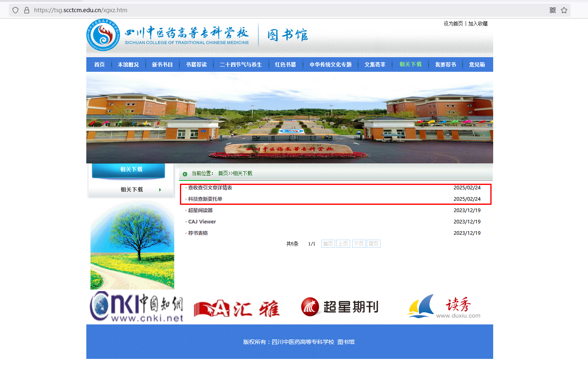Image resolution: width=588 pixels, height=367 pixels.
Task: Select 红色书籍 in the navigation bar
Action: click(285, 64)
